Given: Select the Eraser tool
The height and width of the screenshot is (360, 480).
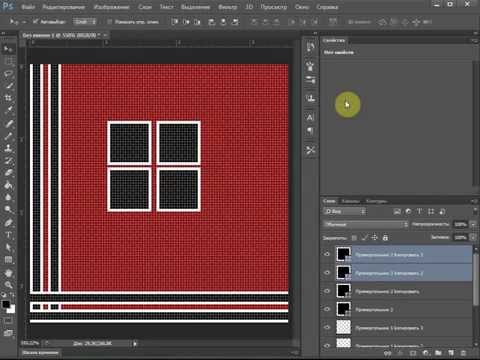Looking at the screenshot, I should [8, 172].
